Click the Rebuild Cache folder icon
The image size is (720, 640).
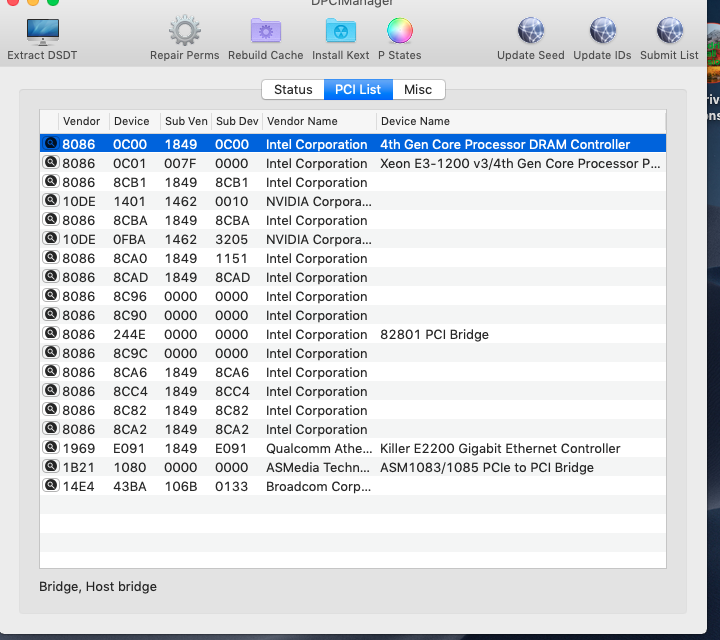(265, 32)
